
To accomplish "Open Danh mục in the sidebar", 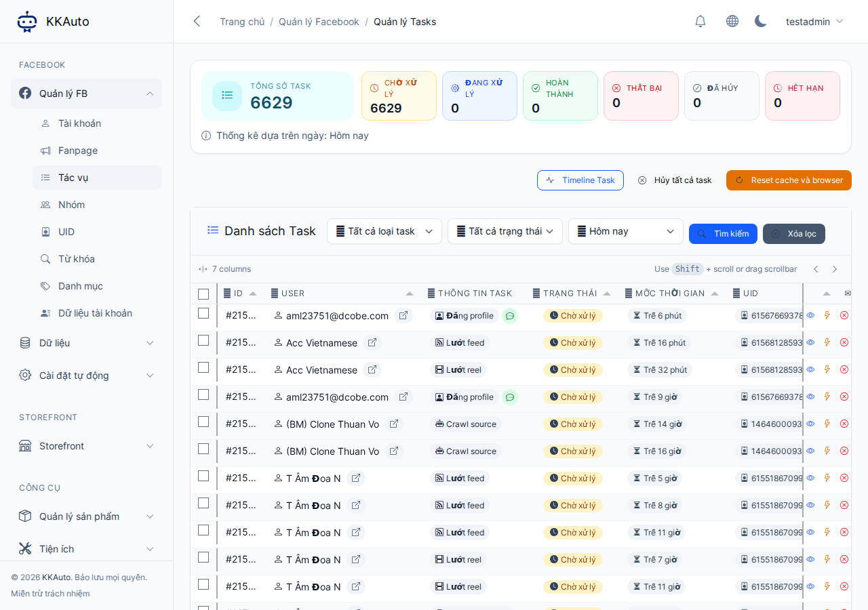I will coord(97,286).
